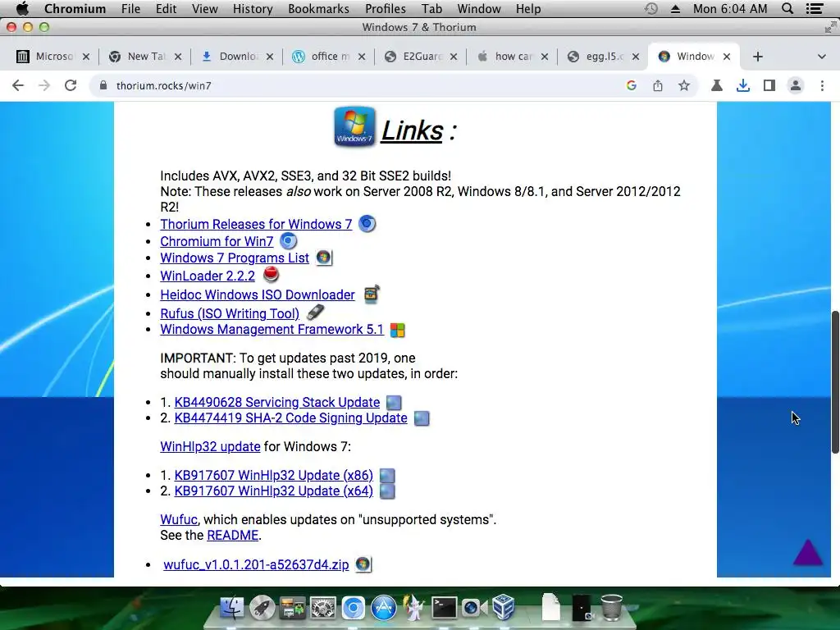
Task: Bookmark this page with the star
Action: click(684, 85)
